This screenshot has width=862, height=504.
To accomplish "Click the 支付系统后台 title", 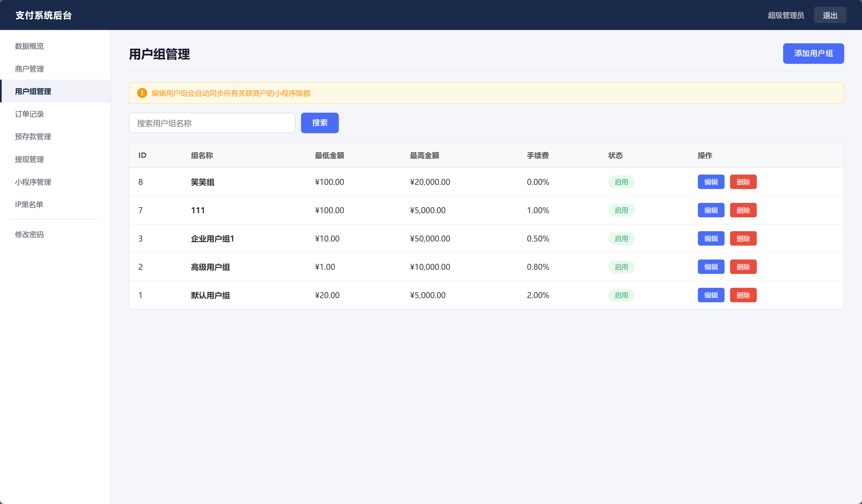I will click(43, 15).
